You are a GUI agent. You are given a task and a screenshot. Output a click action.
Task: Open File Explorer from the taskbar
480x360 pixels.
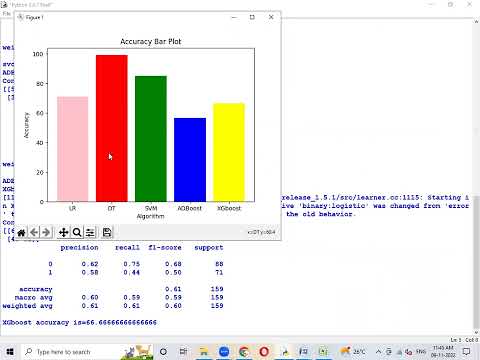(203, 352)
